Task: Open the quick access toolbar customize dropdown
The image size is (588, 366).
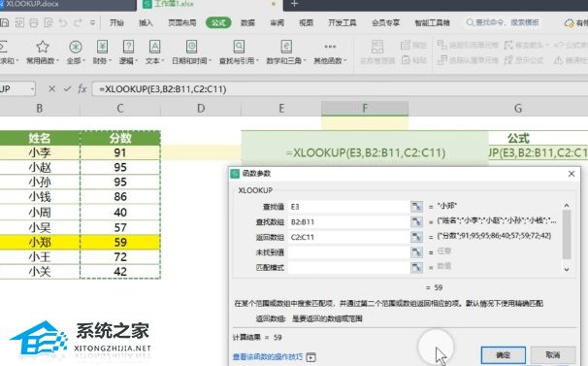Action: click(92, 23)
